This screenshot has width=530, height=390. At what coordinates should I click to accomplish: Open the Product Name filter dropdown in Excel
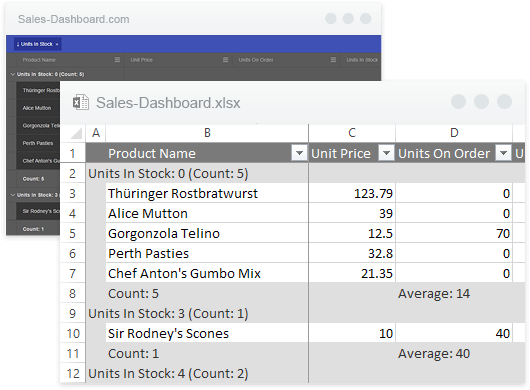[x=299, y=153]
